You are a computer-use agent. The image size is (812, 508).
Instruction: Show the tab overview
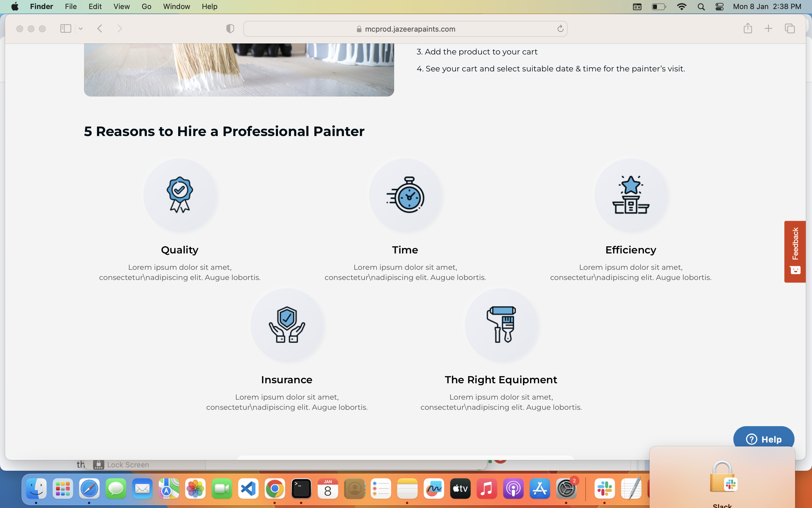(790, 29)
